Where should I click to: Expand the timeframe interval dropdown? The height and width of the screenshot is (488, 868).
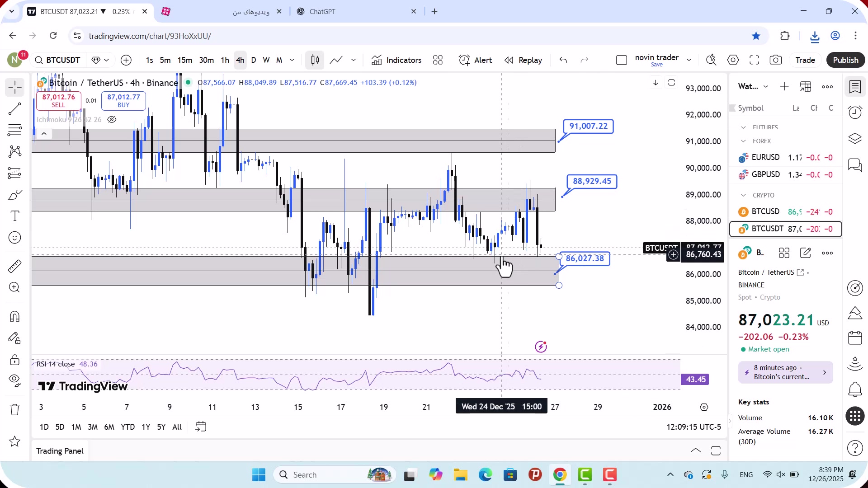click(292, 60)
